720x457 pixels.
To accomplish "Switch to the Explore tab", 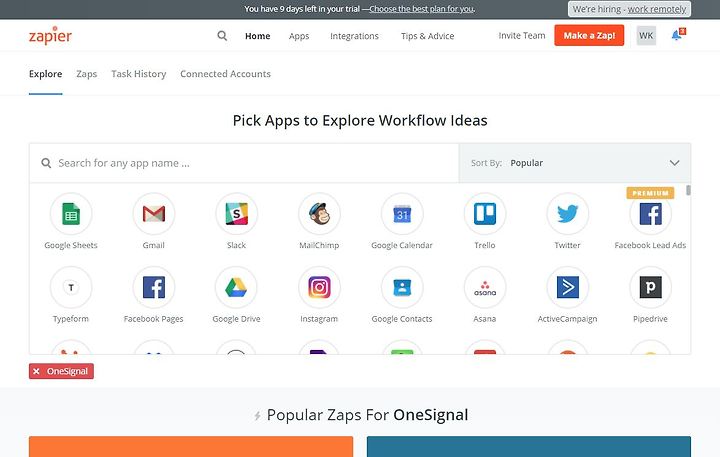I will click(x=45, y=74).
